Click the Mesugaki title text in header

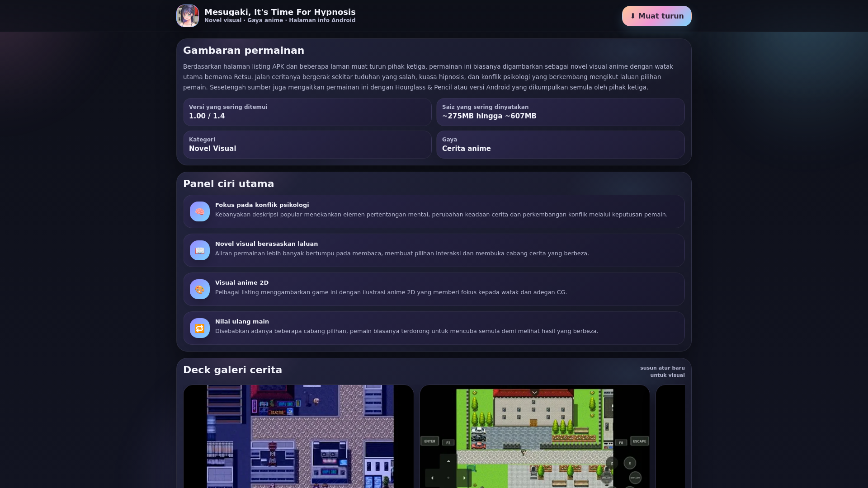pos(280,12)
